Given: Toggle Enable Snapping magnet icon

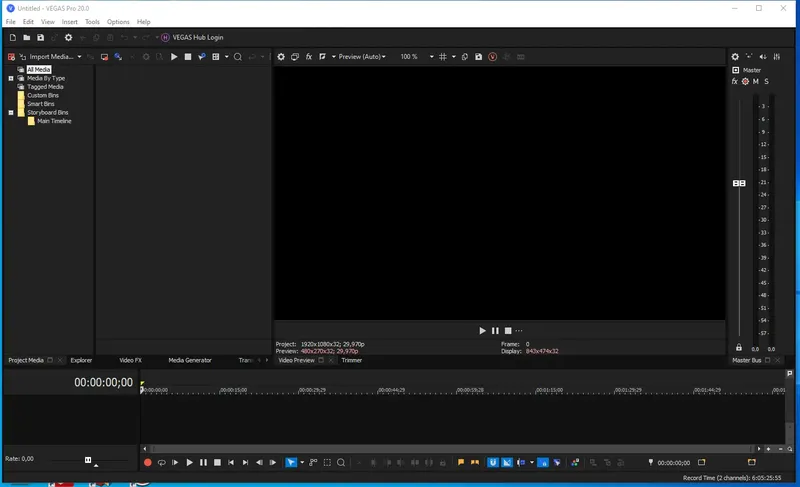Looking at the screenshot, I should [492, 463].
